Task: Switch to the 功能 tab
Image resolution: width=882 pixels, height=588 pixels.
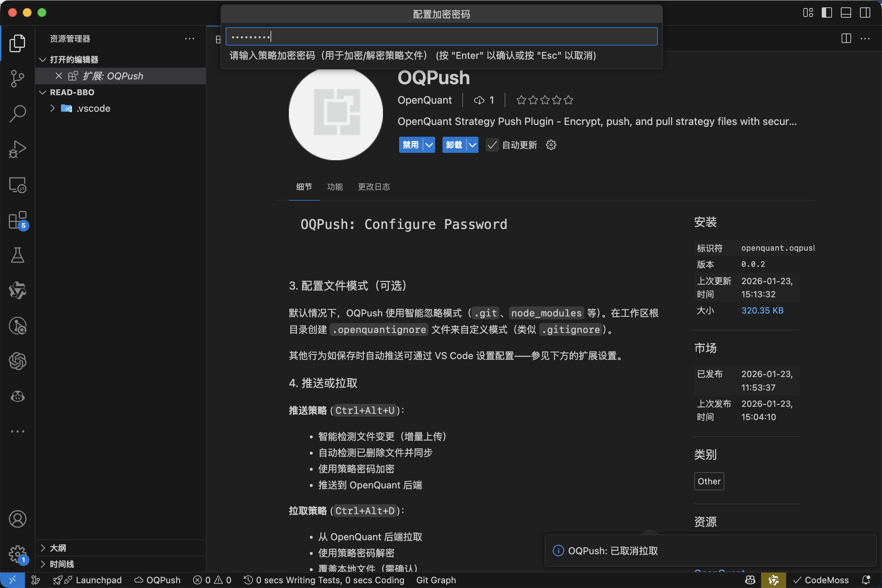Action: pos(335,187)
